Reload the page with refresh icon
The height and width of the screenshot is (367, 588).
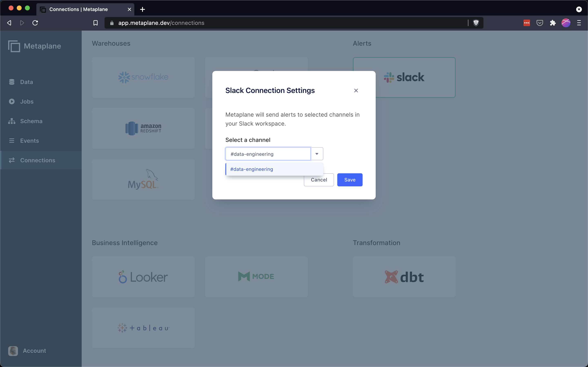[35, 23]
